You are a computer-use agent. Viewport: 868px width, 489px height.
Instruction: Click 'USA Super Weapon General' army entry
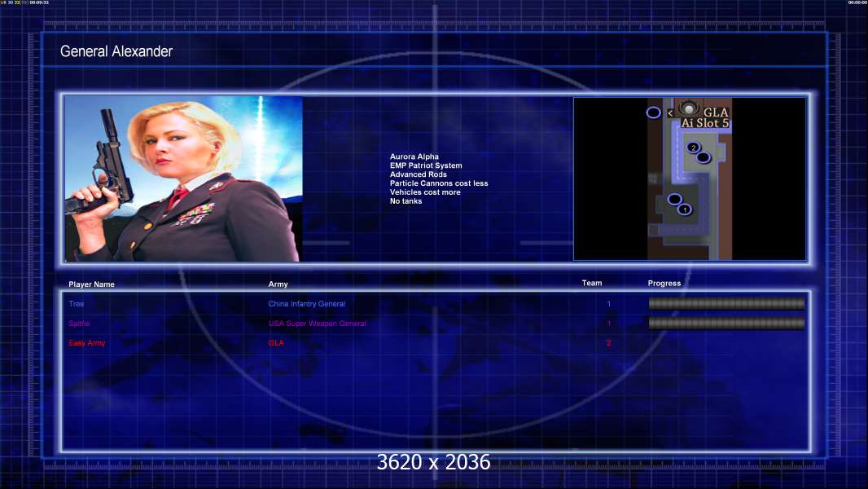[318, 324]
